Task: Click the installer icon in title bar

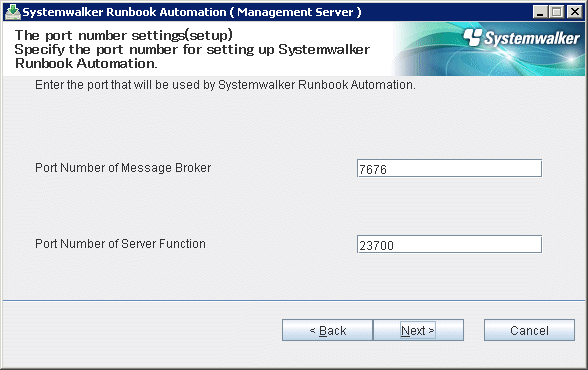Action: 12,12
